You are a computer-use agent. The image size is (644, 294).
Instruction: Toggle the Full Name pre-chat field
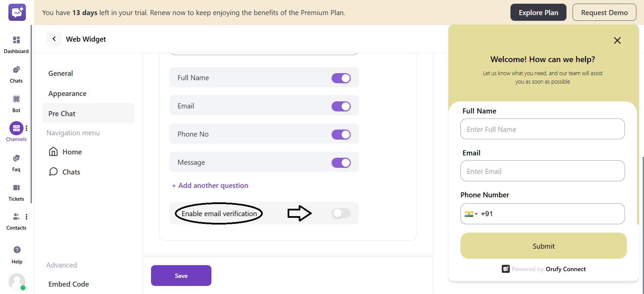pyautogui.click(x=341, y=78)
